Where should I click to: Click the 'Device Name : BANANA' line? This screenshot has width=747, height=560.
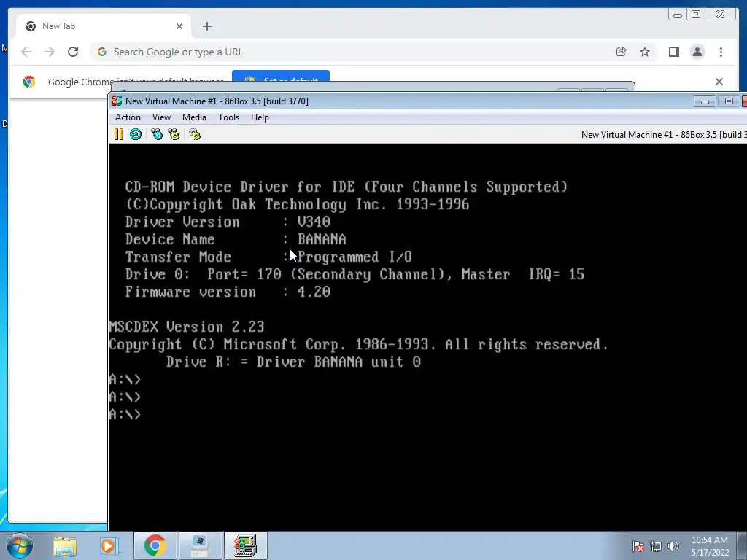[x=236, y=239]
